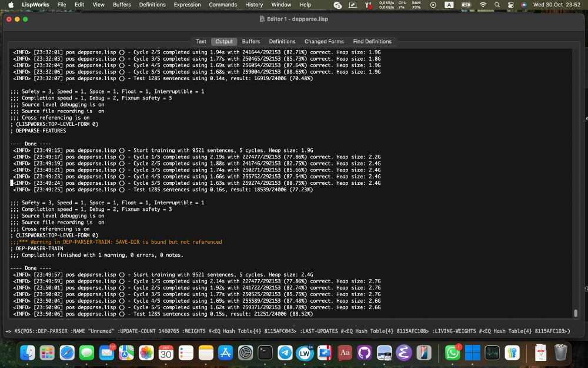Viewport: 588px width, 368px height.
Task: Open Photos app in the Dock
Action: click(x=146, y=353)
